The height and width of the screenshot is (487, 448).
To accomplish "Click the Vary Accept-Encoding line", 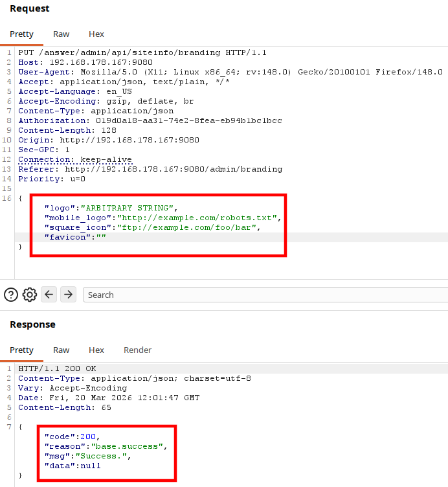I will (x=73, y=388).
